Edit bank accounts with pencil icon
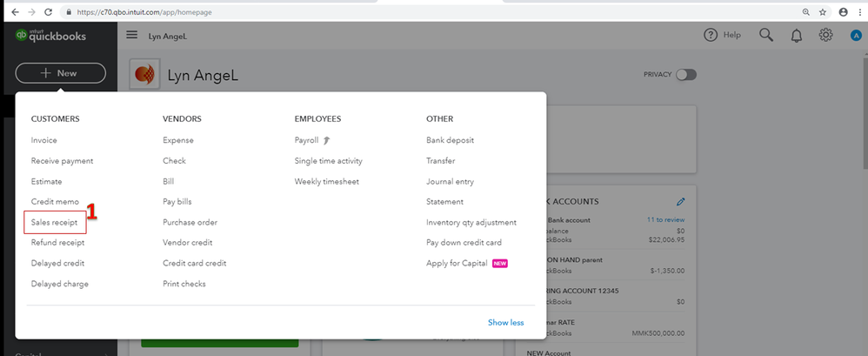868x356 pixels. click(681, 202)
